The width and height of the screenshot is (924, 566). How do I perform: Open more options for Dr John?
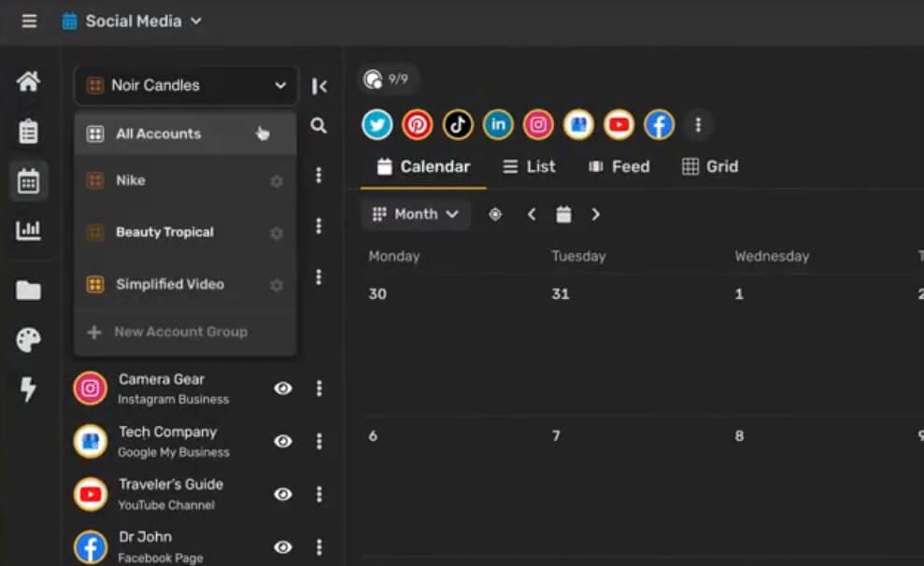[320, 547]
